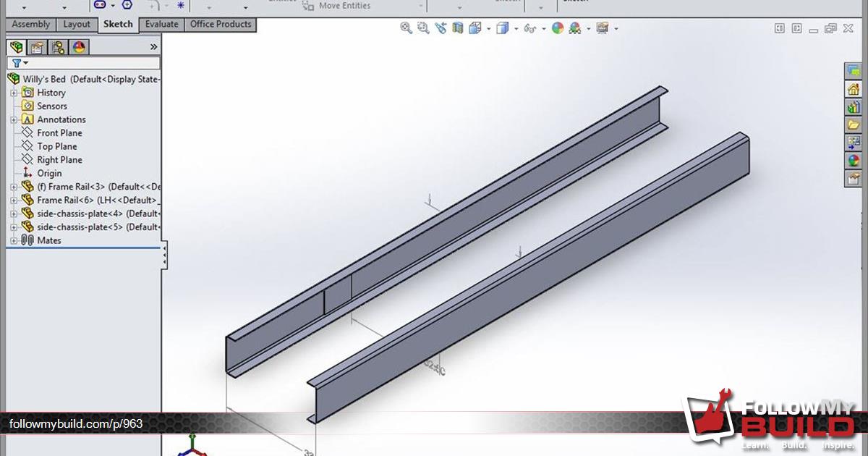The height and width of the screenshot is (456, 868).
Task: Click the View Orientation icon
Action: [475, 28]
